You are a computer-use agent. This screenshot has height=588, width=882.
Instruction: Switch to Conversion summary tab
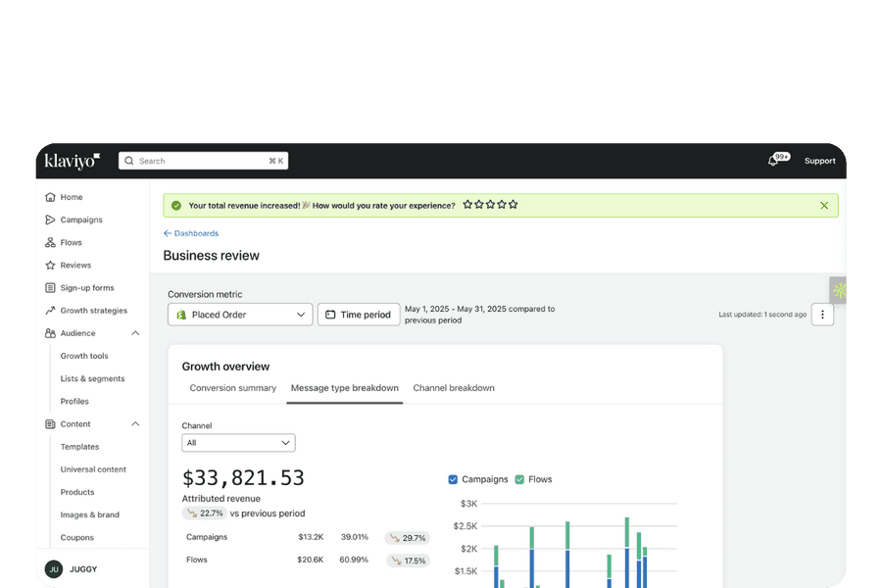click(x=233, y=388)
